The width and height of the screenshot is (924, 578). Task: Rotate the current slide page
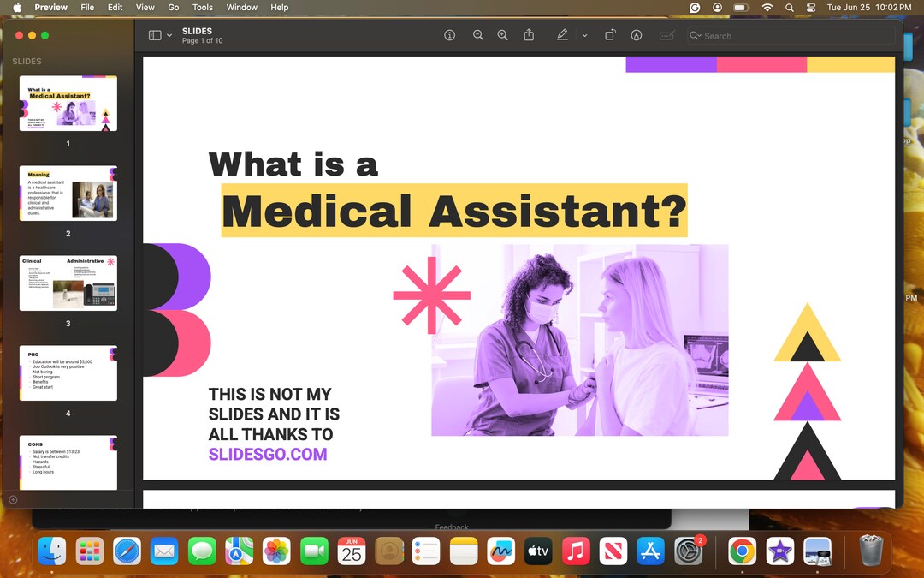tap(610, 35)
